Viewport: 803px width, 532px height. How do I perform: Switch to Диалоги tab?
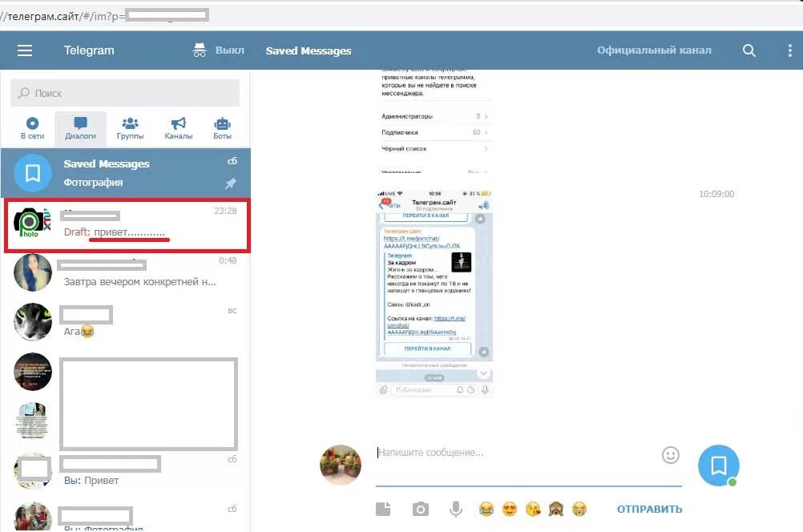click(80, 128)
